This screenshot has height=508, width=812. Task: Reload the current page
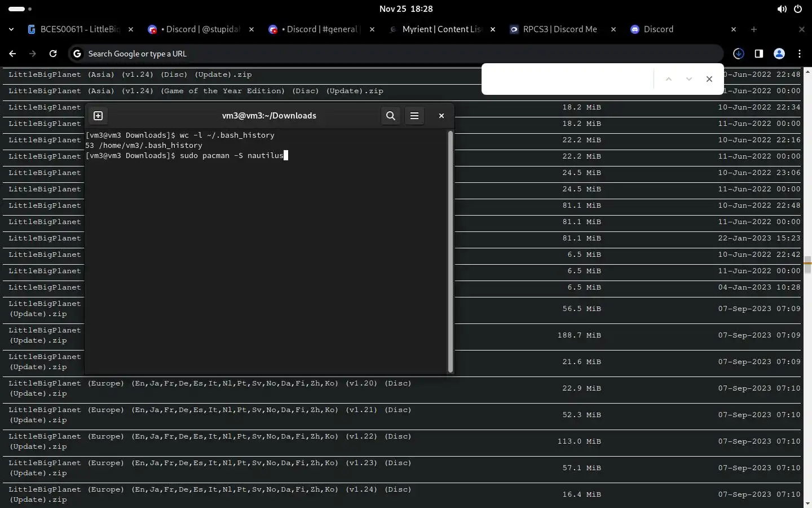53,54
